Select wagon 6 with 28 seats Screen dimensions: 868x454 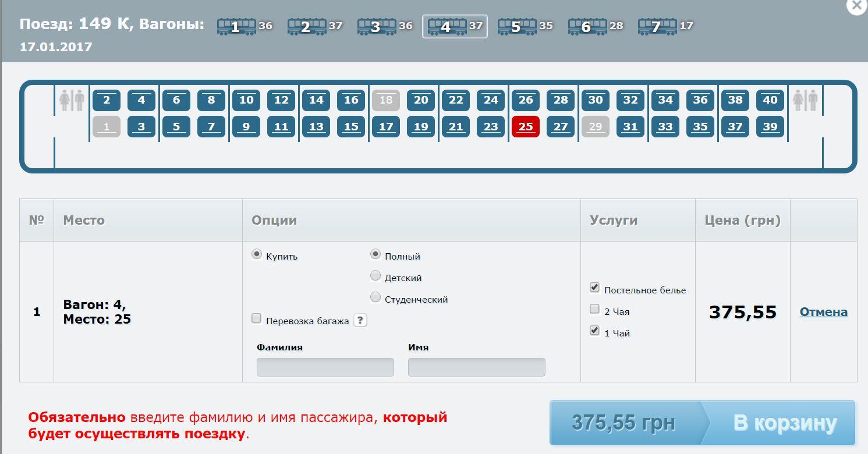point(587,26)
